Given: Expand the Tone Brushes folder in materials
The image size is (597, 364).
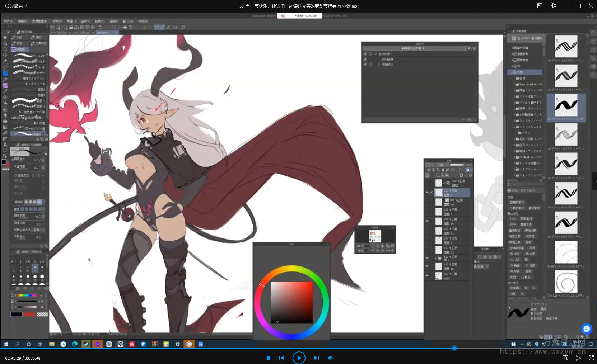Looking at the screenshot, I should click(514, 85).
